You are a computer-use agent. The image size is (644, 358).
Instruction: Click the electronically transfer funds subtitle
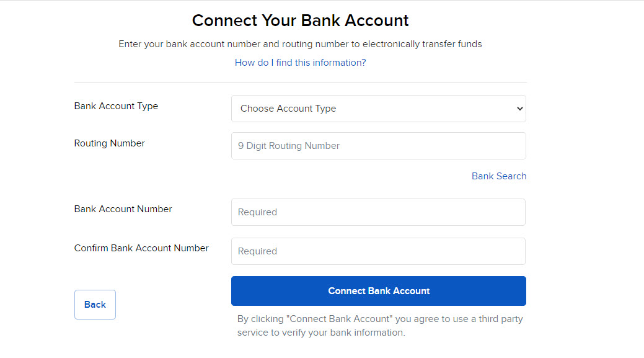[x=300, y=44]
